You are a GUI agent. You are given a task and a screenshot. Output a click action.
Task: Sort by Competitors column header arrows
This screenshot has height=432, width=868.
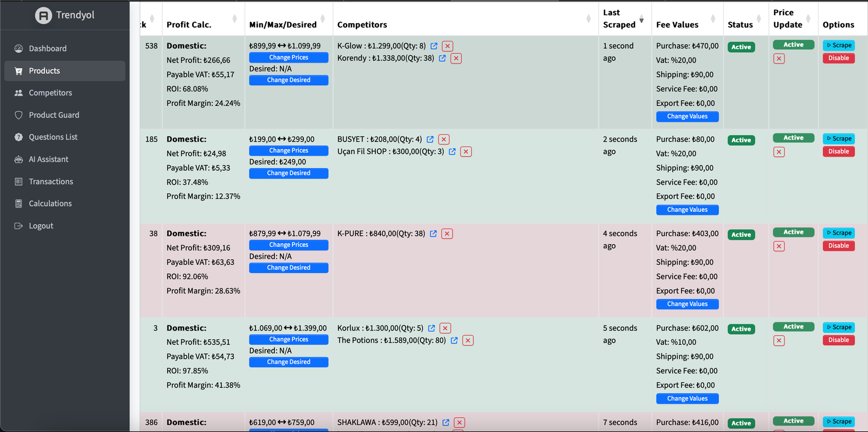pos(589,19)
